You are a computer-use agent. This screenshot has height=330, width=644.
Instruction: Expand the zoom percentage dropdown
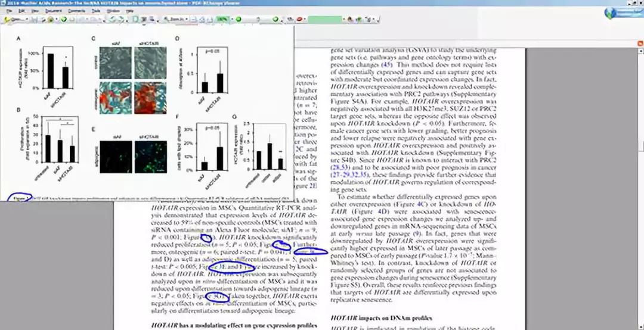click(x=232, y=19)
